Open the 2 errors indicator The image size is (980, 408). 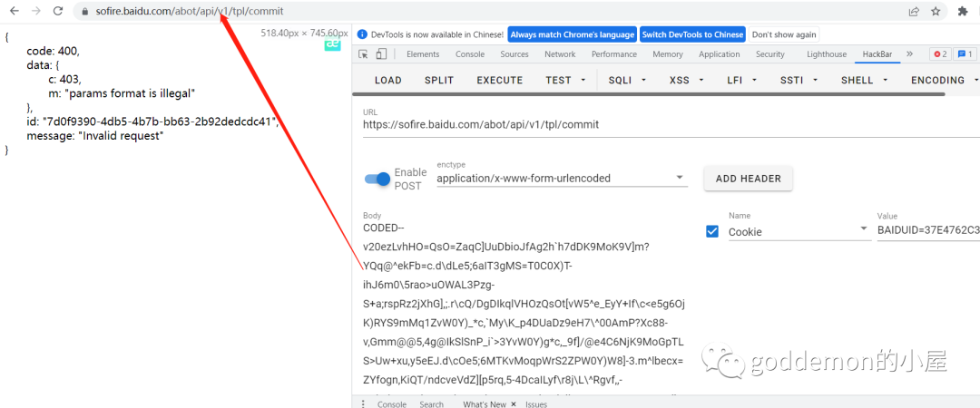coord(941,54)
